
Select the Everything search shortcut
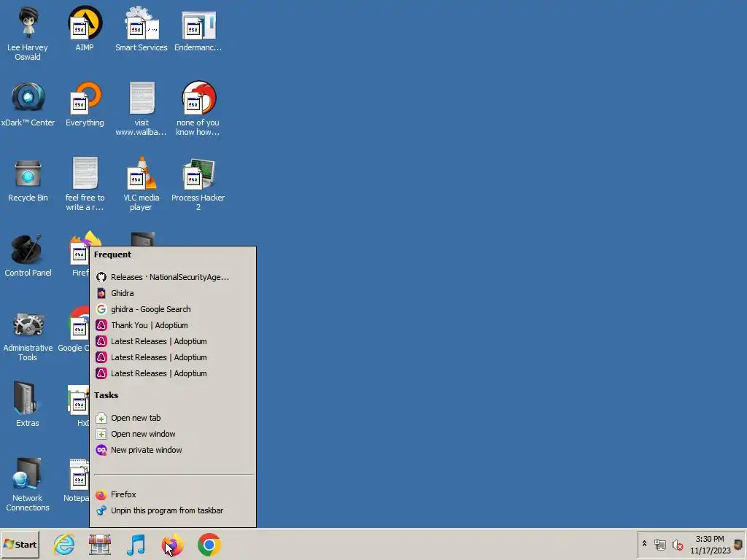coord(85,104)
